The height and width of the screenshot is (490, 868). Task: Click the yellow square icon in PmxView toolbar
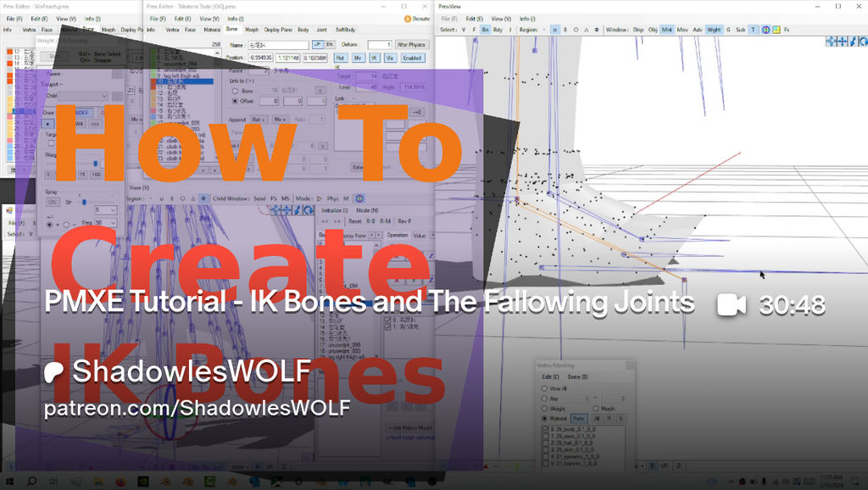pos(776,30)
